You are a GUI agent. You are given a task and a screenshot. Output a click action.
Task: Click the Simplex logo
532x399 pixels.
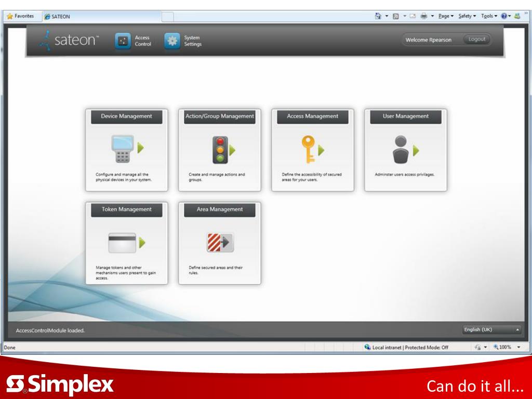[60, 385]
